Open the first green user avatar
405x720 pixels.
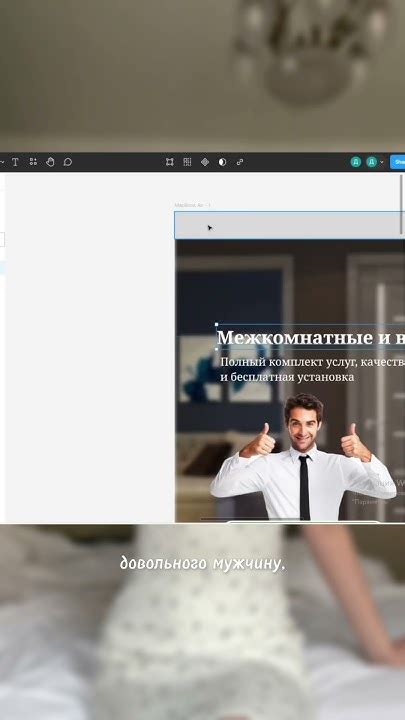click(356, 162)
